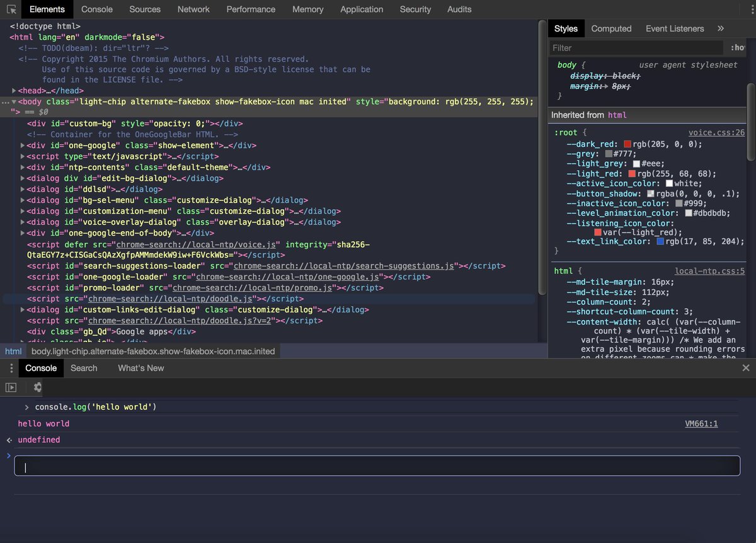
Task: Switch to the Security tab
Action: coord(415,9)
